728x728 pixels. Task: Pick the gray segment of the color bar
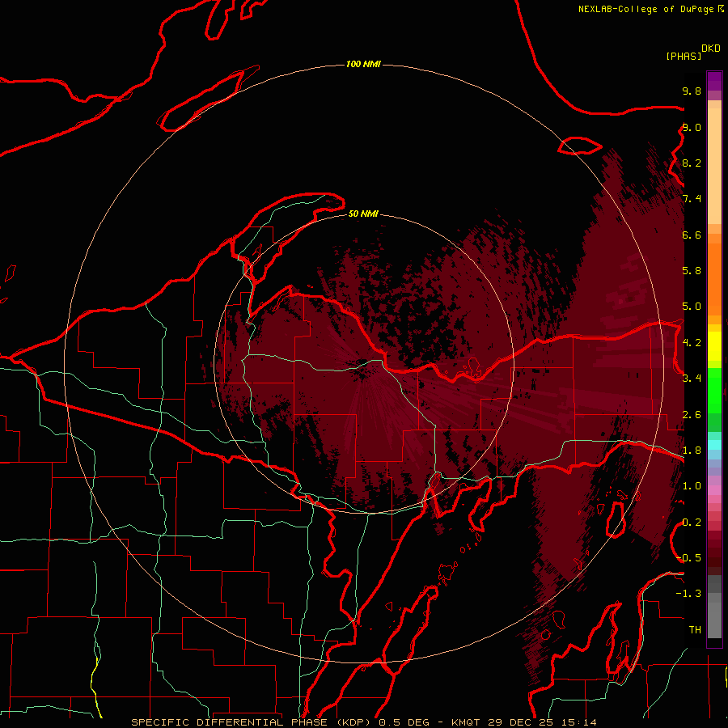point(714,608)
